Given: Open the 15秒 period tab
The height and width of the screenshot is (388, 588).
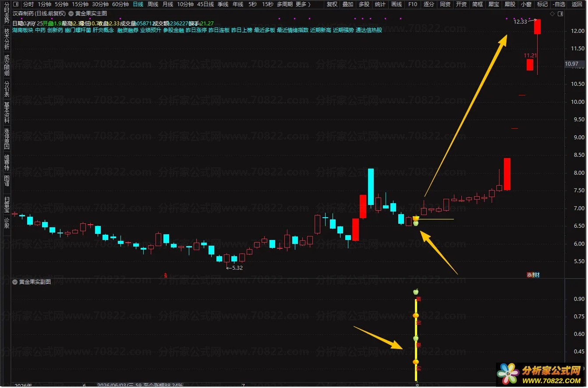Looking at the screenshot, I should click(268, 4).
